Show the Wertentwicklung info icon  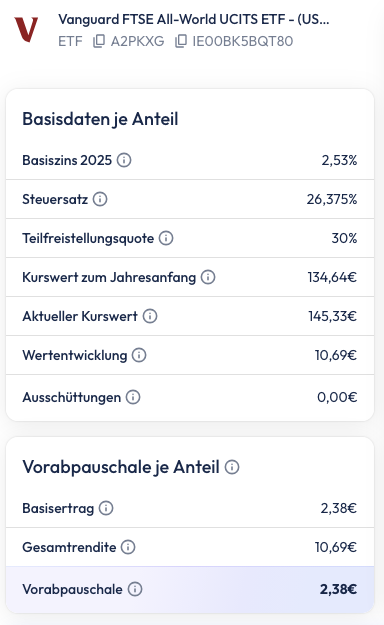tap(139, 355)
